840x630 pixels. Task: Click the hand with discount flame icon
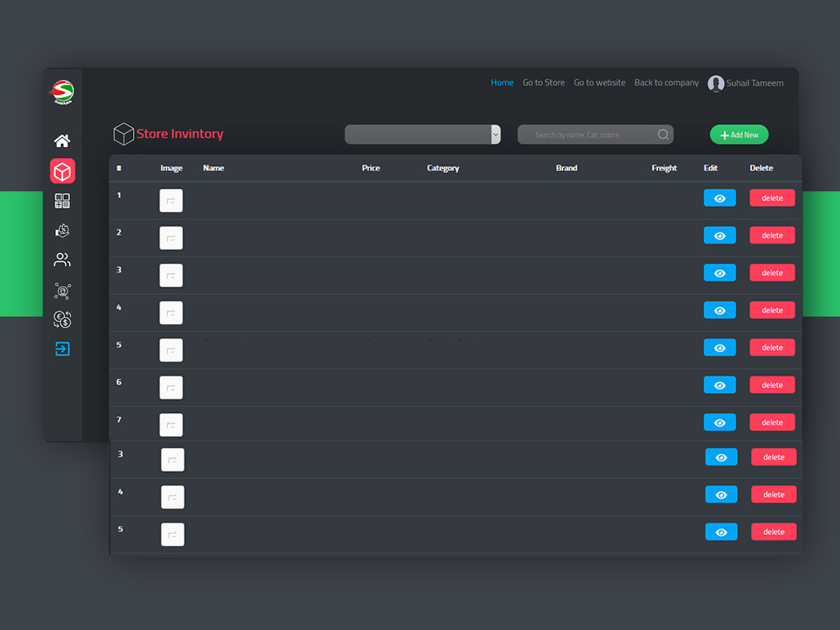[x=62, y=231]
